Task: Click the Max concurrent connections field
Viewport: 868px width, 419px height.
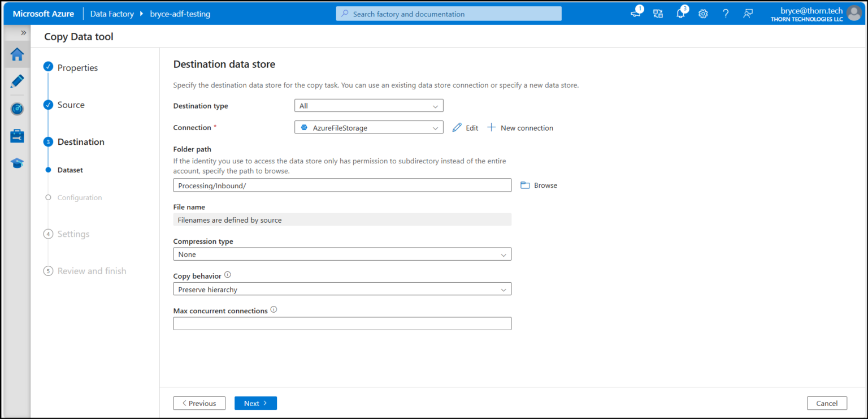Action: click(342, 323)
